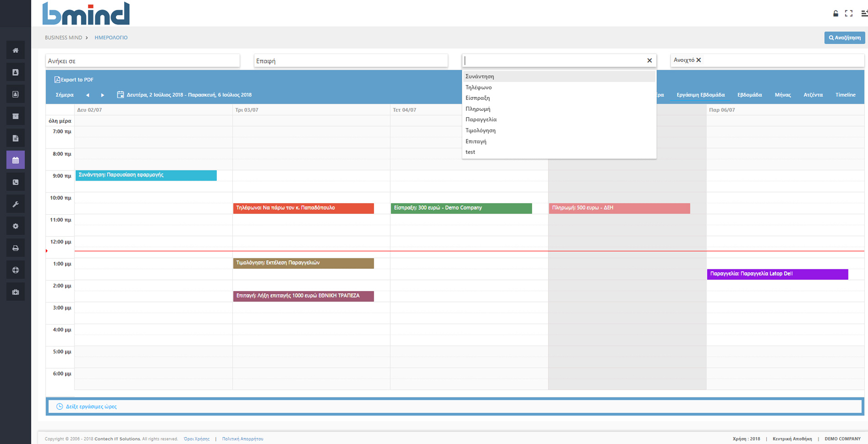This screenshot has height=444, width=868.
Task: Click the wrench tools sidebar icon
Action: click(x=16, y=204)
